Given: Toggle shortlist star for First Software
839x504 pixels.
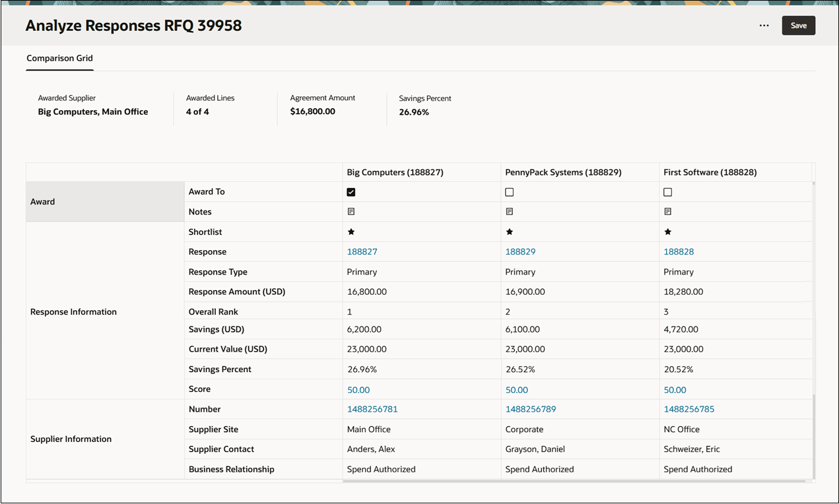Looking at the screenshot, I should pos(667,232).
